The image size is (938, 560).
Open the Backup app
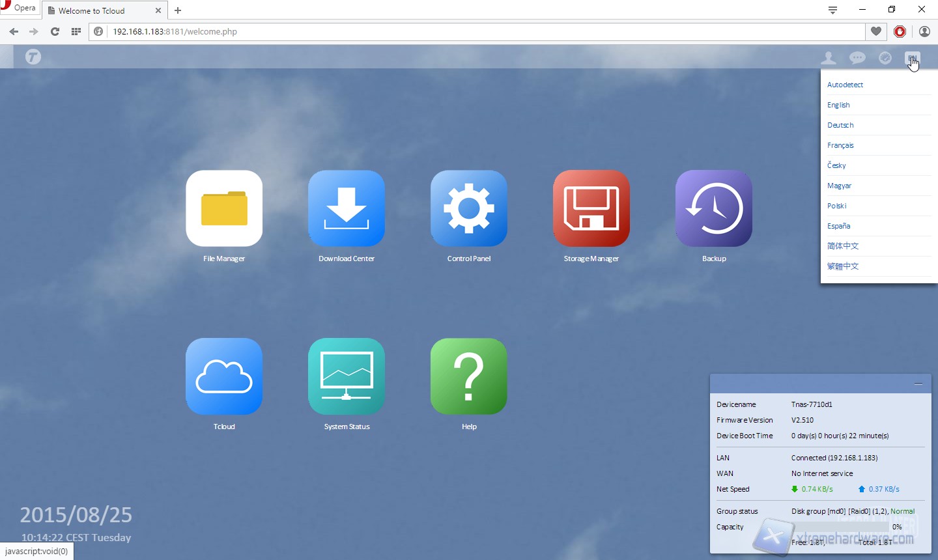[x=714, y=208]
